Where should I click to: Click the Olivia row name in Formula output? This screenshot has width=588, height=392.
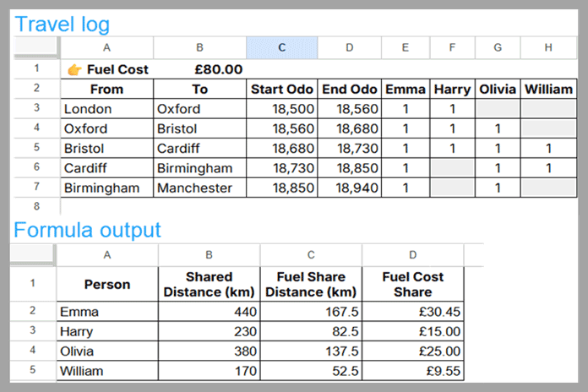107,351
